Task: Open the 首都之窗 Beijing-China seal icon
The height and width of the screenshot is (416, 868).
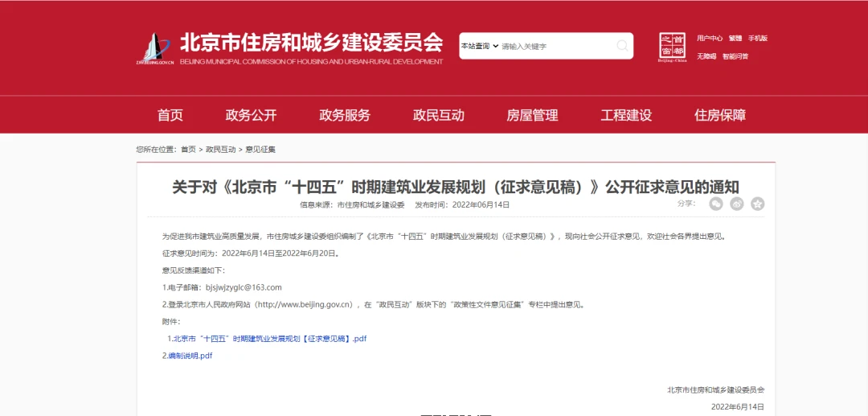Action: [672, 47]
